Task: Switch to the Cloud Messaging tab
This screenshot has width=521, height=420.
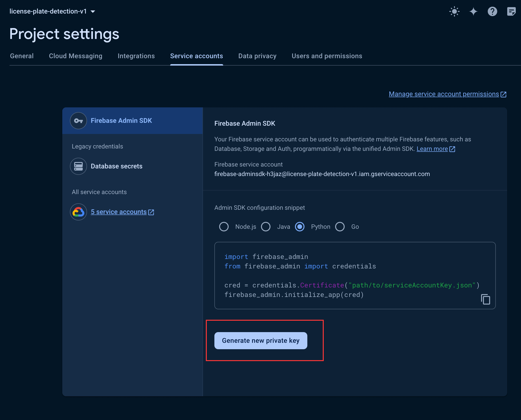Action: pos(76,56)
